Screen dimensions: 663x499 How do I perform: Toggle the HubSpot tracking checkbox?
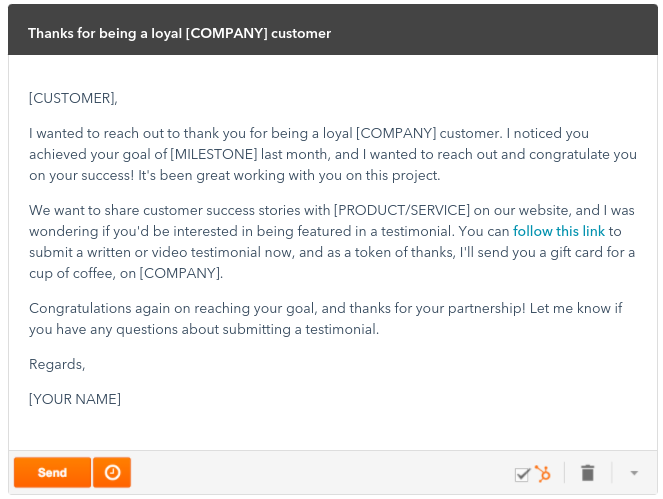[x=522, y=474]
